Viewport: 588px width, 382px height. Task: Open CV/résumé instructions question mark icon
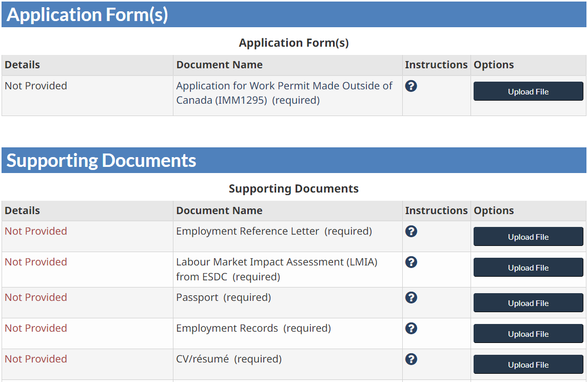[411, 359]
